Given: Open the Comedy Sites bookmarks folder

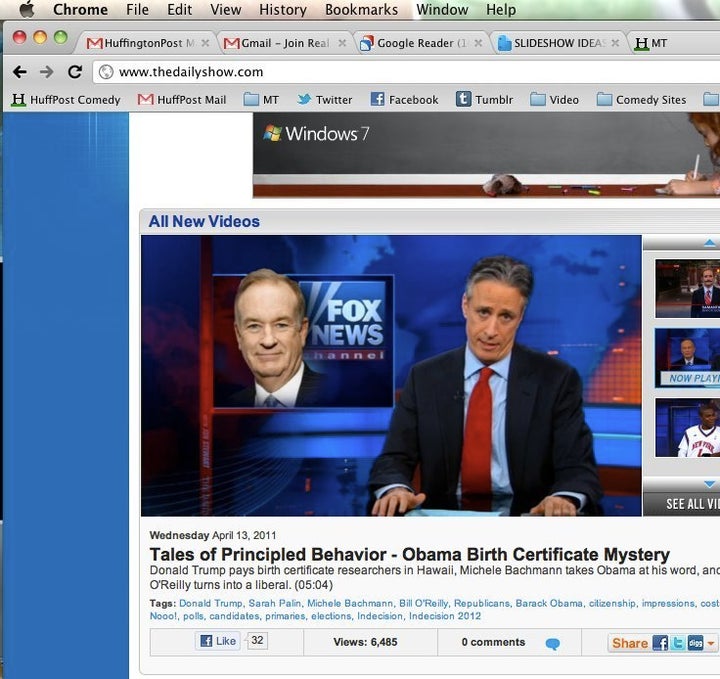Looking at the screenshot, I should pyautogui.click(x=641, y=100).
